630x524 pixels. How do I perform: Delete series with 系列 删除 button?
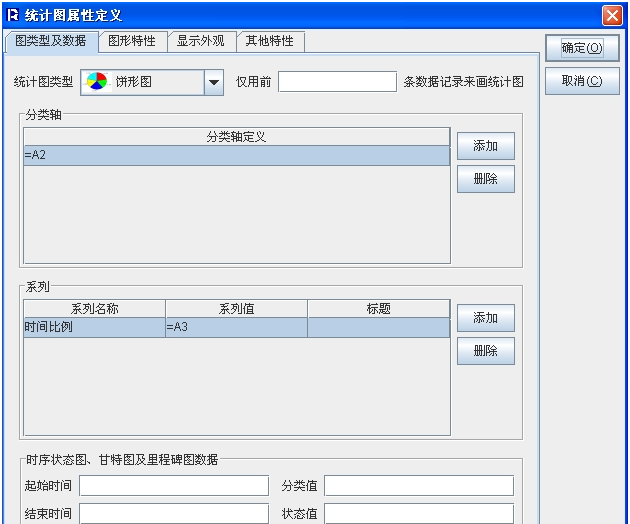(x=486, y=351)
